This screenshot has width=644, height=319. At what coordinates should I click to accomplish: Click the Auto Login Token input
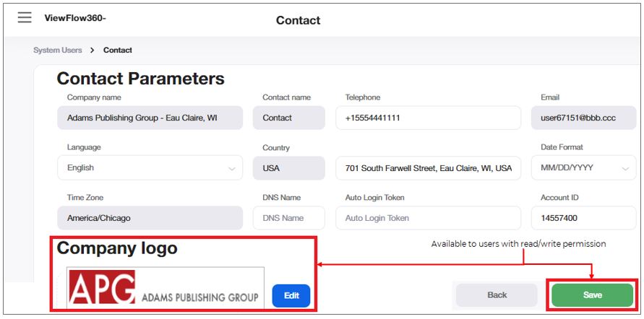(428, 218)
